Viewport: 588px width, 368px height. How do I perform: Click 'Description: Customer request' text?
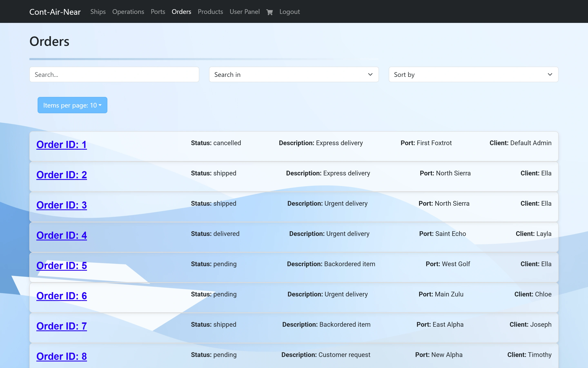coord(326,355)
